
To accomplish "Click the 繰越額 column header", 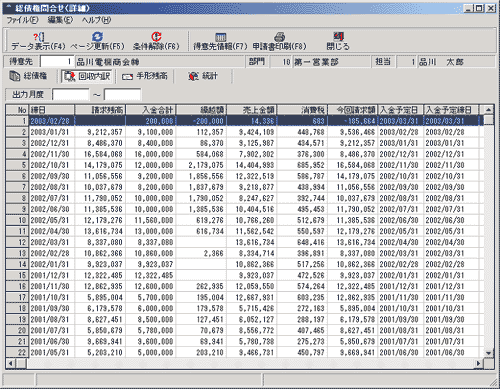I will pos(201,110).
